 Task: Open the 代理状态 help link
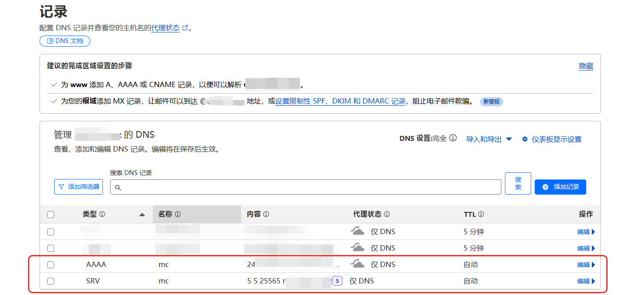pyautogui.click(x=166, y=28)
